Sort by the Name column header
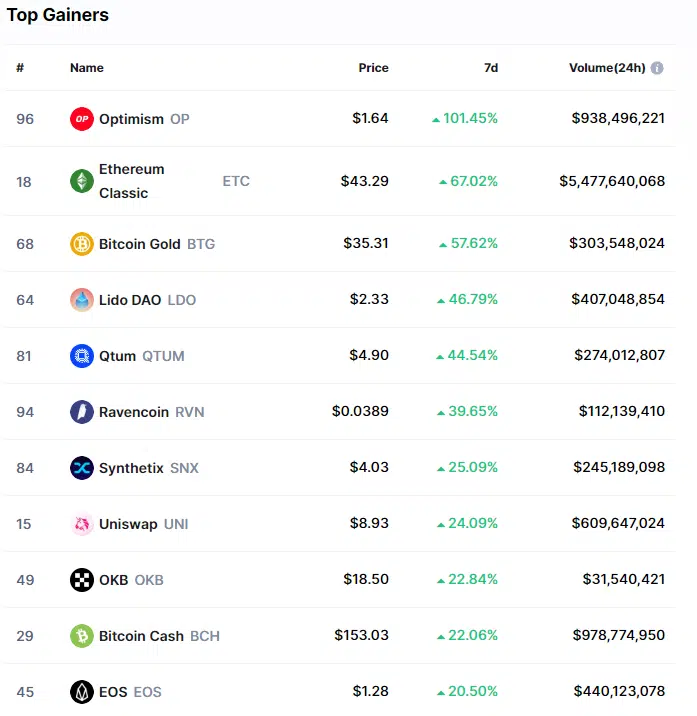697x716 pixels. [x=87, y=68]
